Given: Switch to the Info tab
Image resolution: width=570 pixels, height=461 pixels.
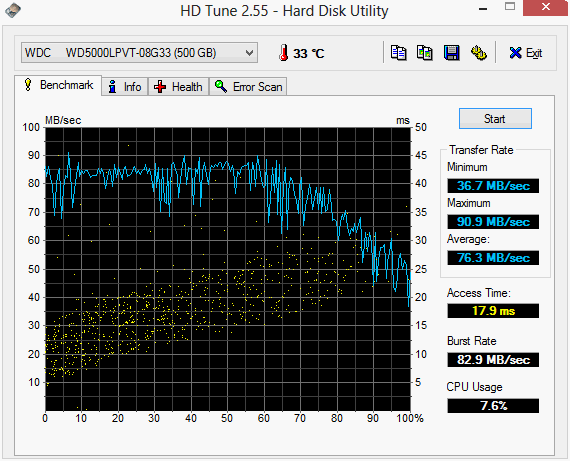Looking at the screenshot, I should tap(125, 87).
